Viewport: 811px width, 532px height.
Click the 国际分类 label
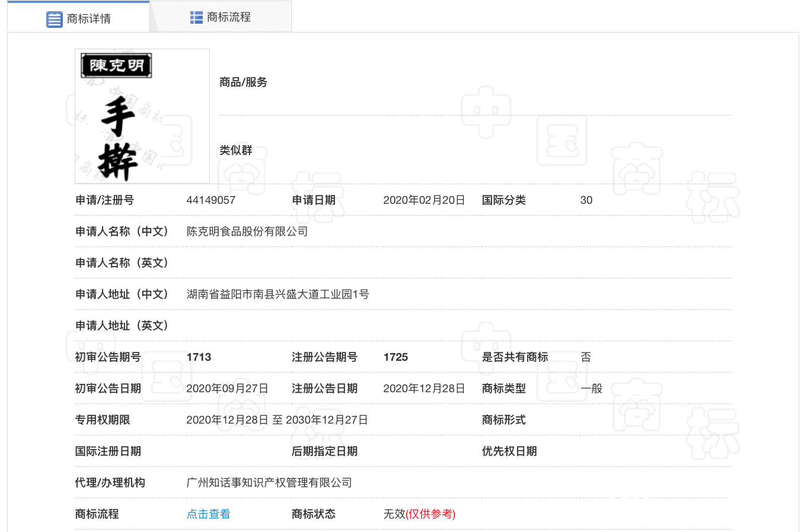[x=504, y=200]
